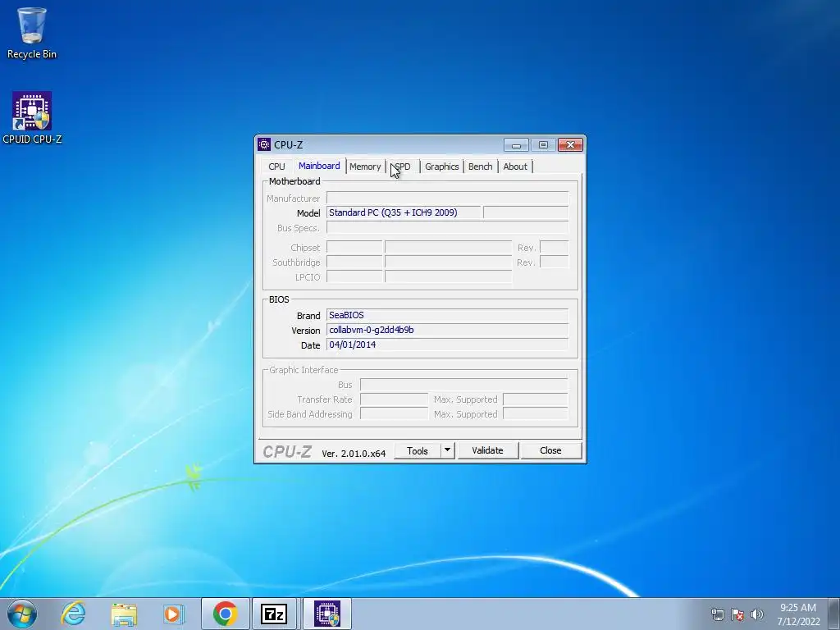
Task: Click the CPU-Z taskbar button
Action: click(327, 614)
